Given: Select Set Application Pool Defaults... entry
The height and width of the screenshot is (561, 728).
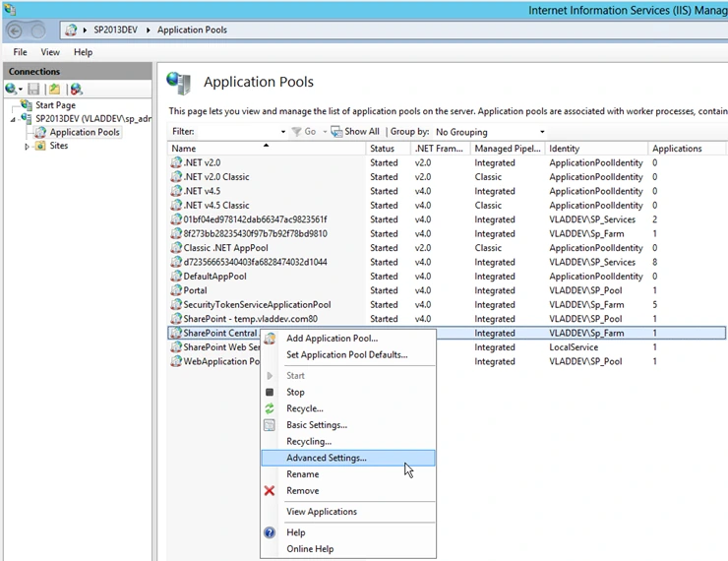Looking at the screenshot, I should (347, 354).
